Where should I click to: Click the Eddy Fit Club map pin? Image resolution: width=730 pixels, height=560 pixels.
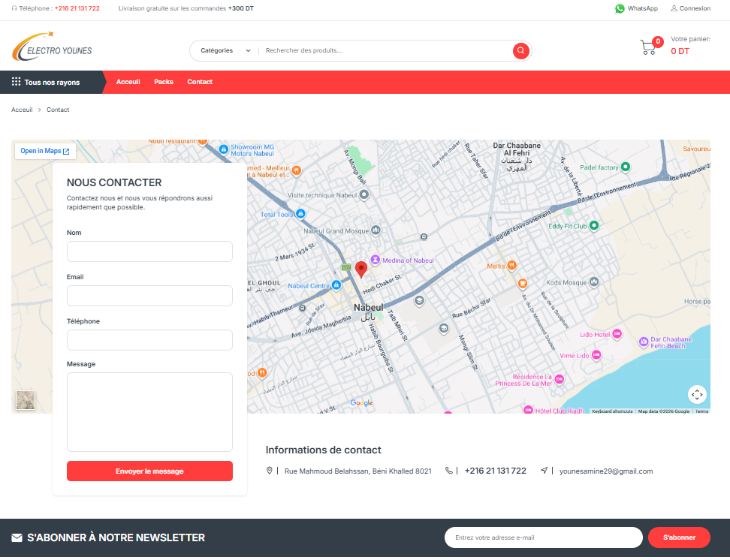pos(593,226)
